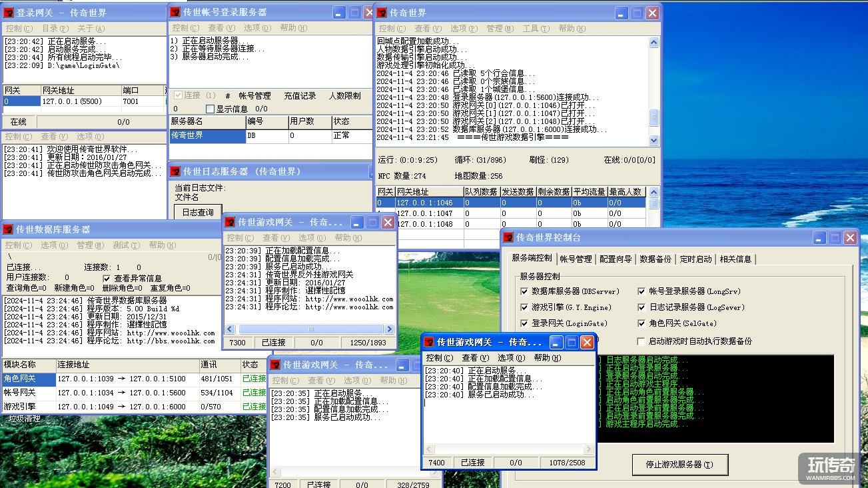Toggle the 日志记录服务器 (LogSever) checkbox
The height and width of the screenshot is (488, 868).
coord(642,307)
